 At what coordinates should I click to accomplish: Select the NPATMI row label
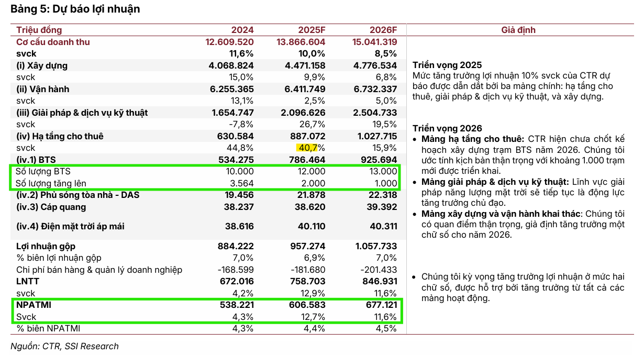coord(34,305)
